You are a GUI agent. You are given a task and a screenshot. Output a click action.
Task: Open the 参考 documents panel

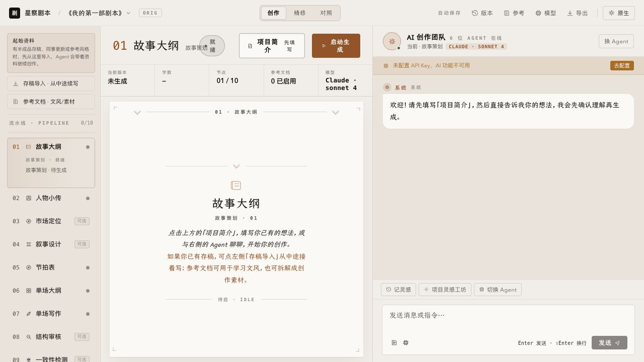514,13
